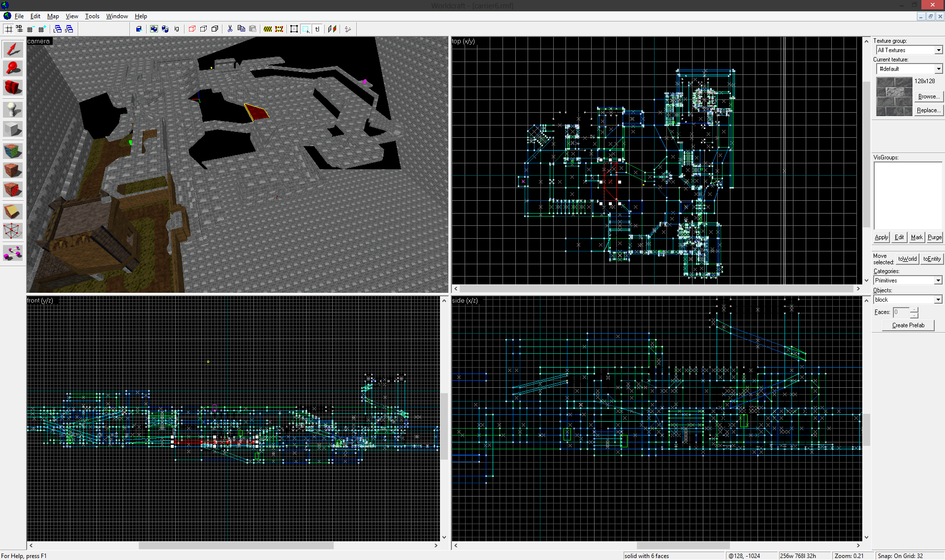The width and height of the screenshot is (945, 560).
Task: Select the Vertex manipulation tool
Action: [x=13, y=231]
